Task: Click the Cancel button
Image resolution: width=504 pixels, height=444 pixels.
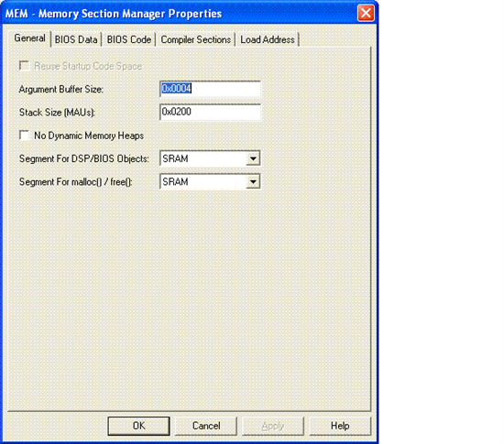Action: (206, 426)
